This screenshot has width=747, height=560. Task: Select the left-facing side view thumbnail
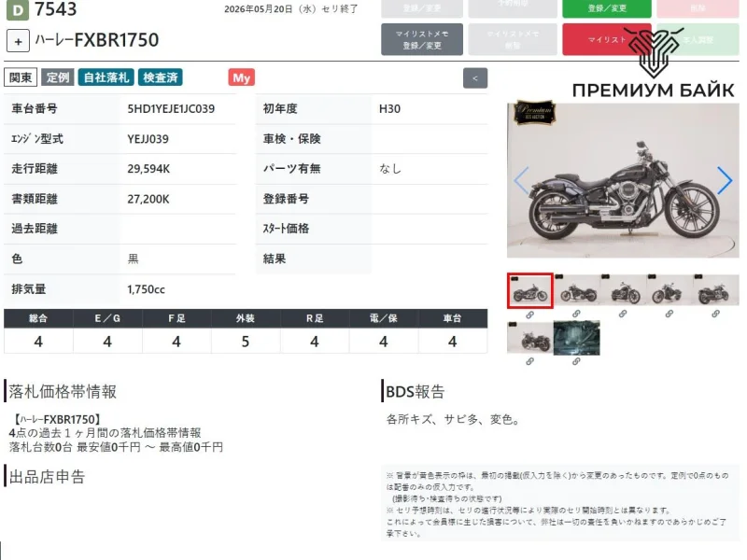576,290
